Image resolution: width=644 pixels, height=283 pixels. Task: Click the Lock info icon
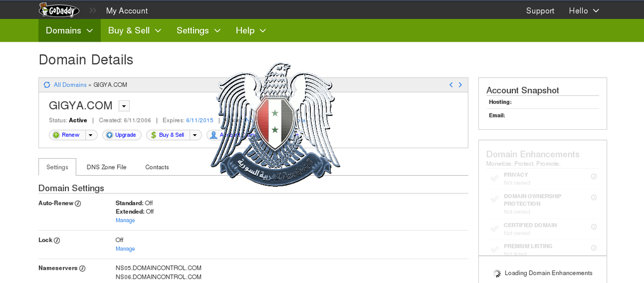tap(57, 240)
